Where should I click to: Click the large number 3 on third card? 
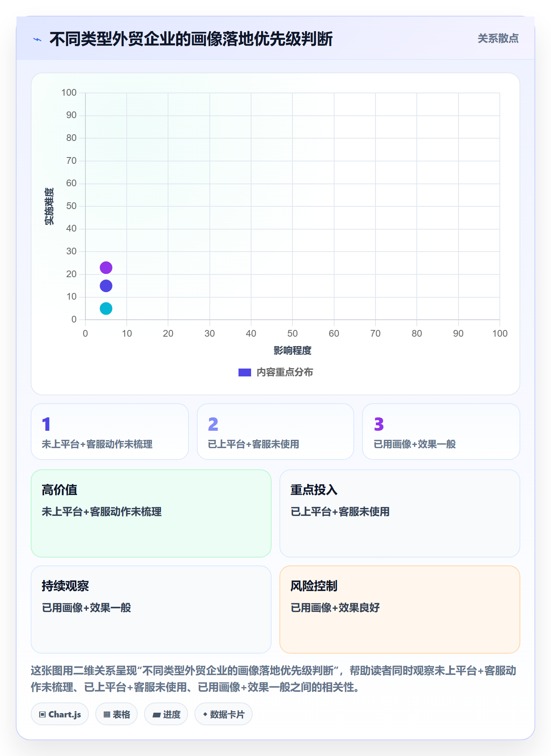point(379,424)
